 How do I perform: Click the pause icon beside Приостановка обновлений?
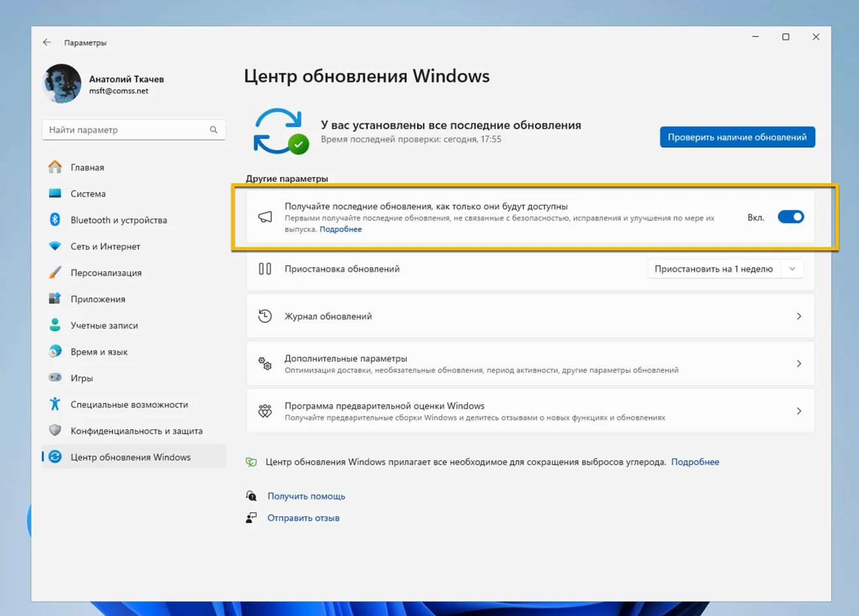pos(265,269)
